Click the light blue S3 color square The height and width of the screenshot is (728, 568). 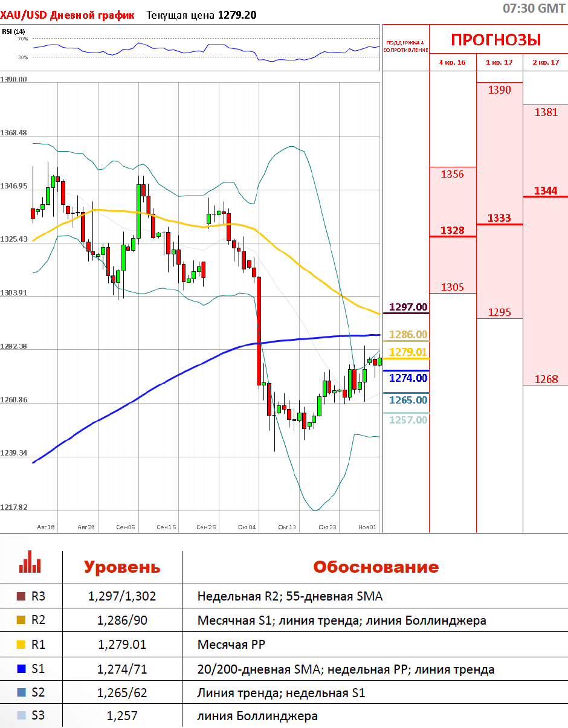pyautogui.click(x=22, y=717)
